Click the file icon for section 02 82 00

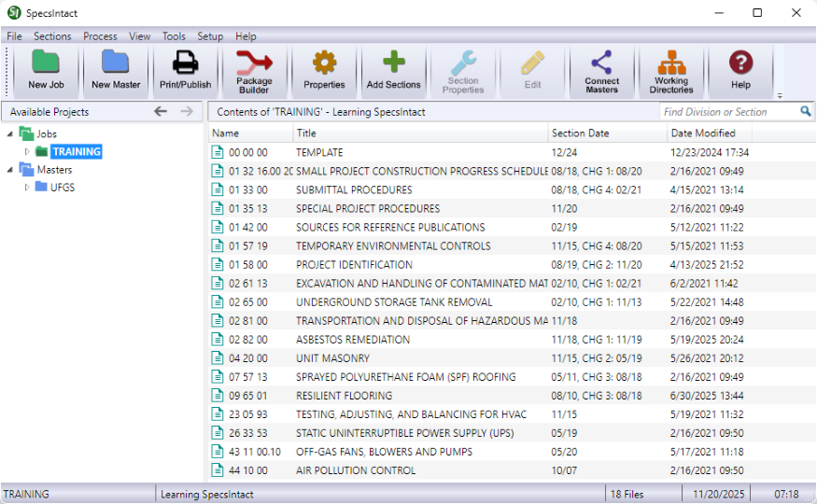pyautogui.click(x=218, y=340)
